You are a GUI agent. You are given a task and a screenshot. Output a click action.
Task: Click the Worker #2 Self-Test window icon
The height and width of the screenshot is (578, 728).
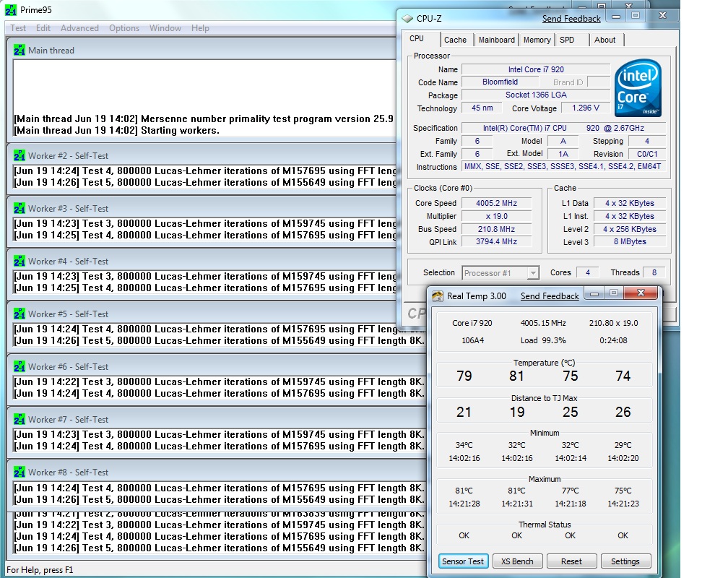pyautogui.click(x=19, y=155)
